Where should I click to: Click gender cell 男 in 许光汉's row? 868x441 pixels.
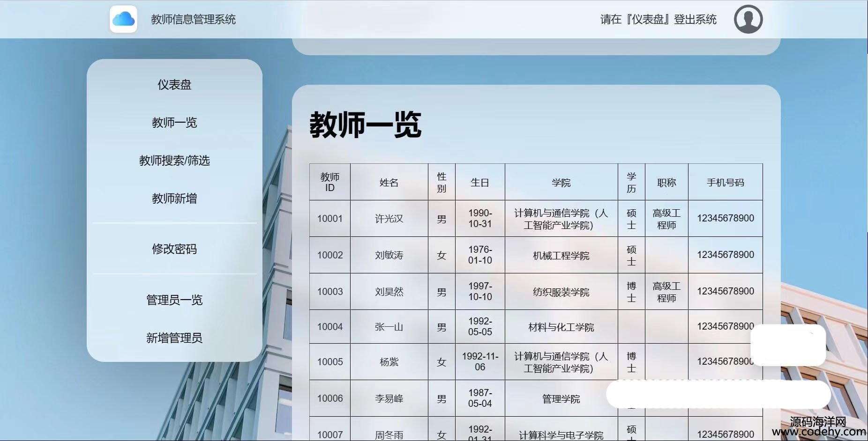[x=441, y=219]
